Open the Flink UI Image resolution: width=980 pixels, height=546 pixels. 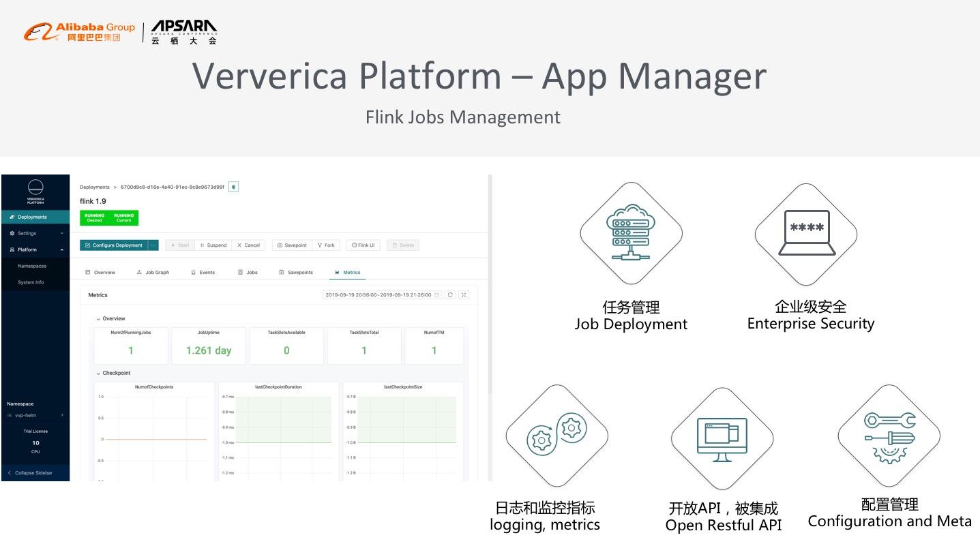(x=363, y=245)
